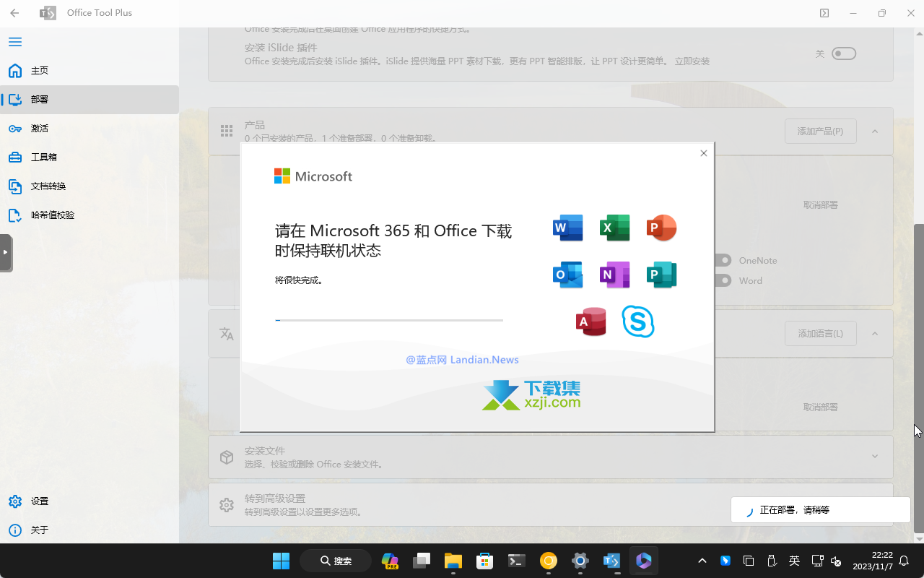This screenshot has width=924, height=578.
Task: Open the notification bell
Action: click(904, 561)
